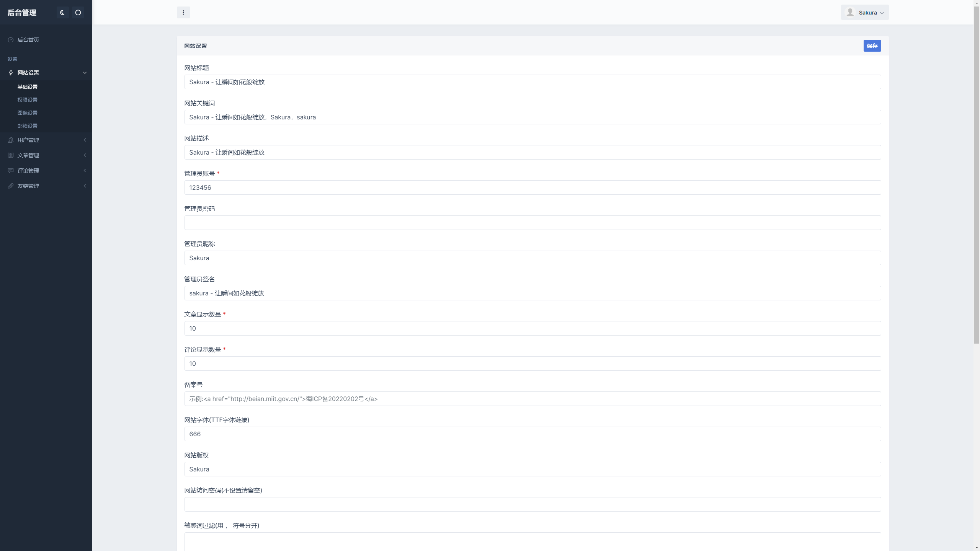
Task: Click the paperclip icon beside 友链管理
Action: (11, 186)
